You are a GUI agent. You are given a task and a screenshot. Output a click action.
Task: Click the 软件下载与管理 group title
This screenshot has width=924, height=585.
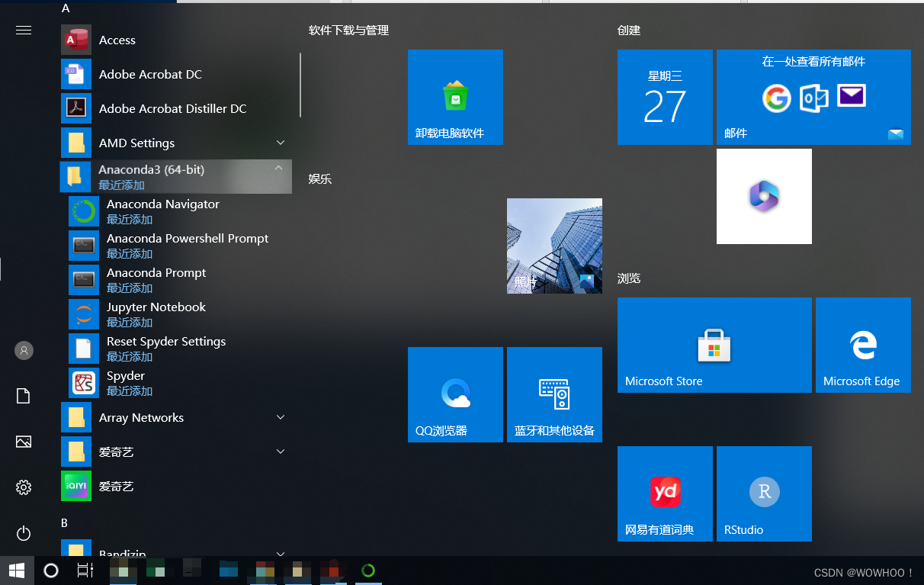point(348,31)
